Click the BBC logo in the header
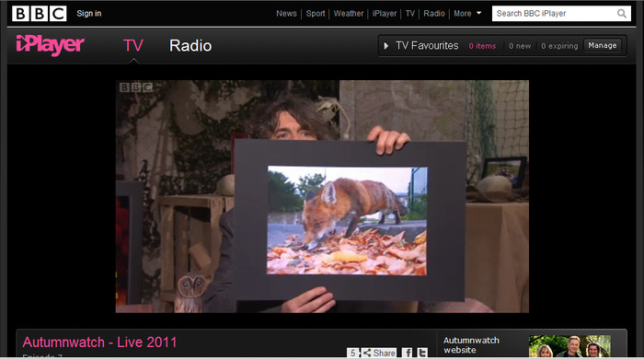Image resolution: width=644 pixels, height=360 pixels. (x=39, y=14)
